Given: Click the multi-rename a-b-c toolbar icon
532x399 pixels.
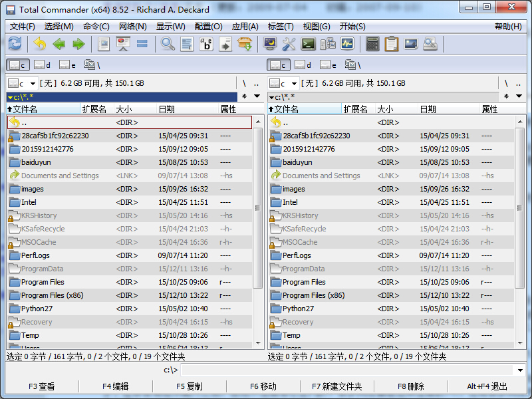Looking at the screenshot, I should pos(205,43).
